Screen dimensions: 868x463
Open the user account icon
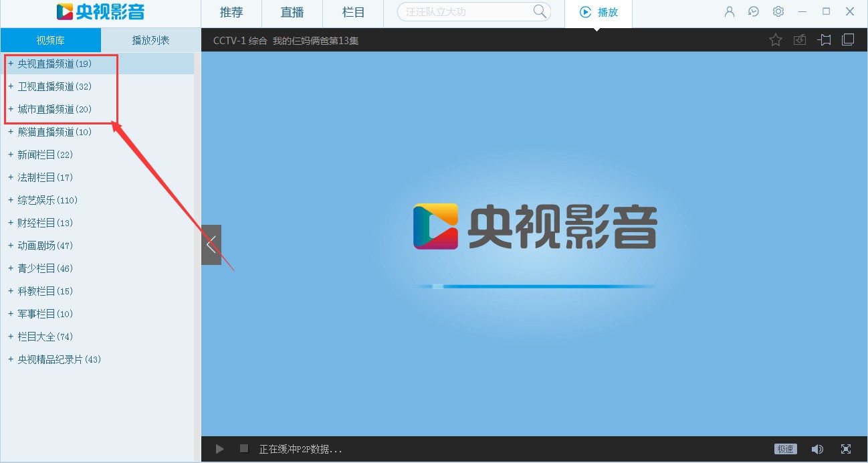(x=730, y=11)
